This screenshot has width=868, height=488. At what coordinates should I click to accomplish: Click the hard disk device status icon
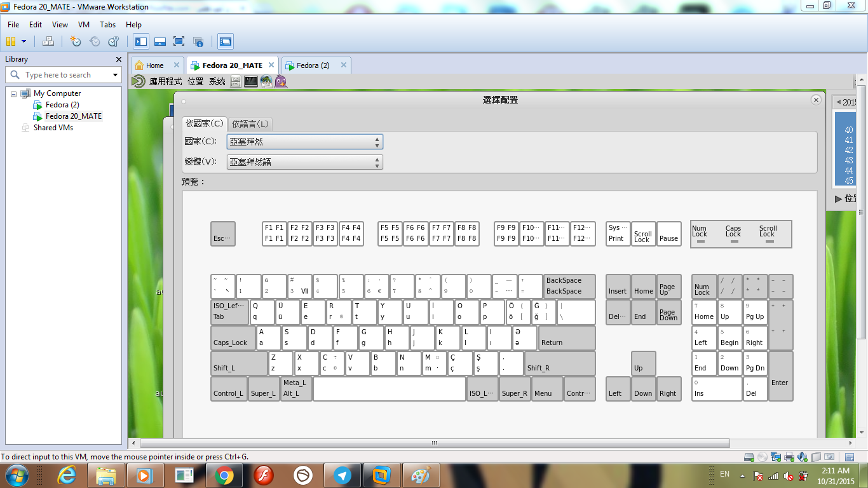tap(750, 457)
